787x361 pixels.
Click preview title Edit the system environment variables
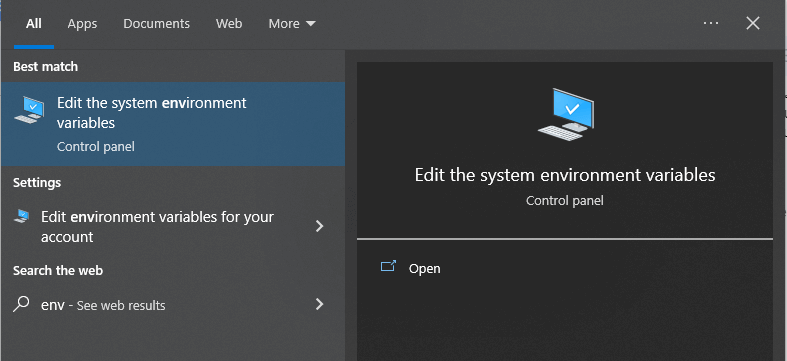click(565, 175)
